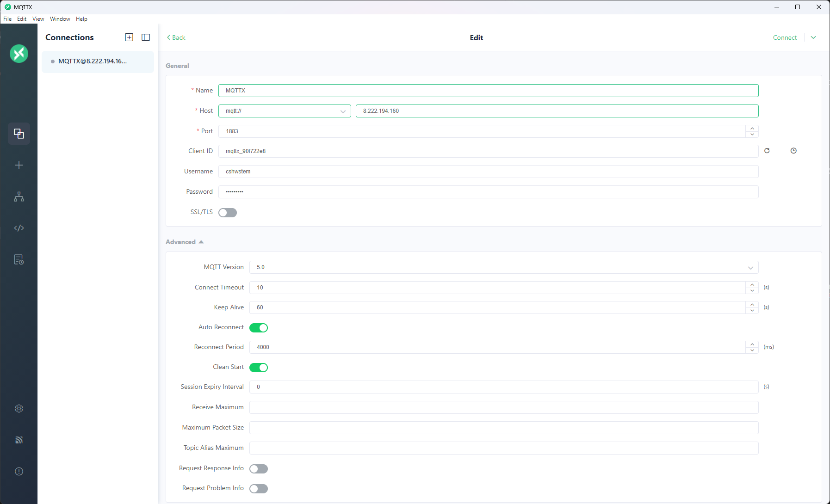This screenshot has width=830, height=504.
Task: Click the Client ID input field
Action: [489, 151]
